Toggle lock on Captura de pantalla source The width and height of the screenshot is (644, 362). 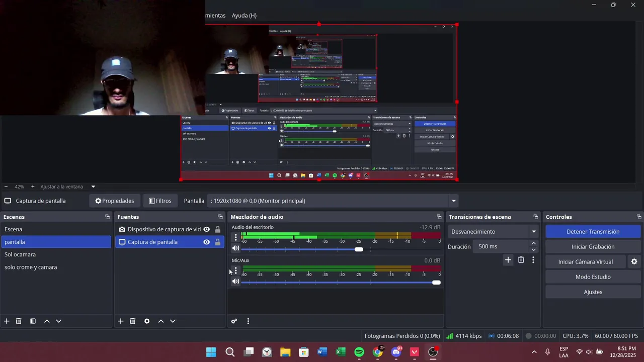point(217,242)
